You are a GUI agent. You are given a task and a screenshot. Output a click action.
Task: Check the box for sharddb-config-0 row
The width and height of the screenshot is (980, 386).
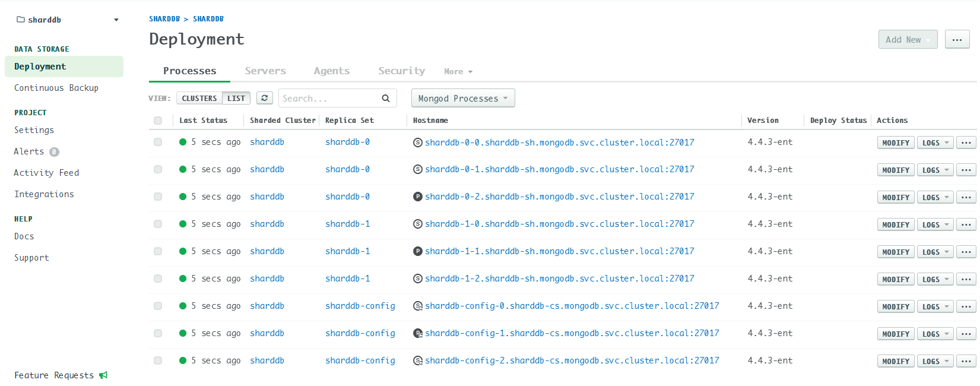click(158, 306)
